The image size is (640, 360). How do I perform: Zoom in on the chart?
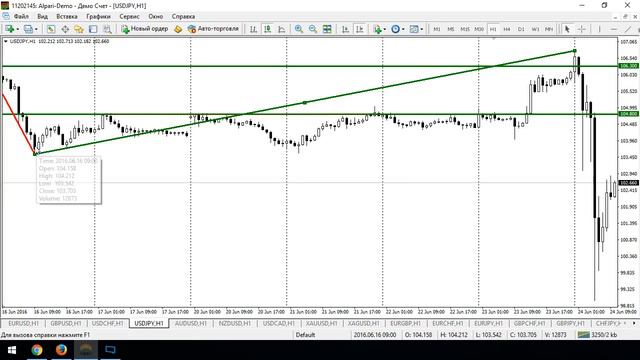click(299, 29)
